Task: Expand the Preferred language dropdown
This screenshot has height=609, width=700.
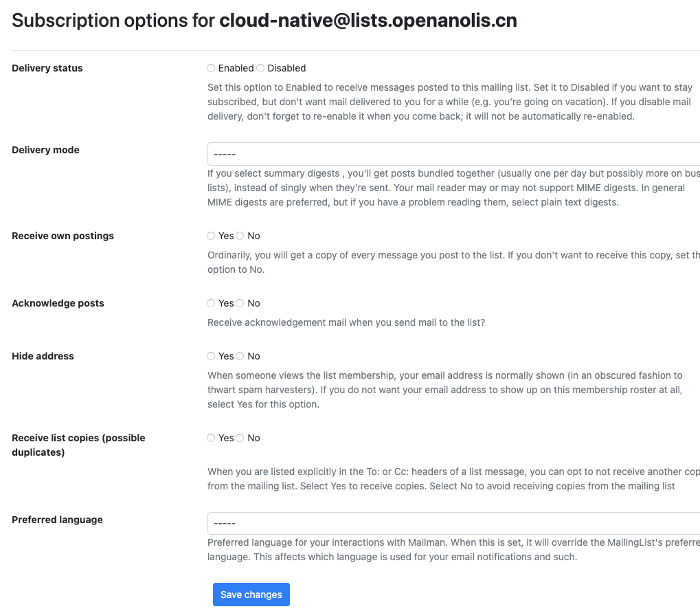Action: (x=453, y=524)
